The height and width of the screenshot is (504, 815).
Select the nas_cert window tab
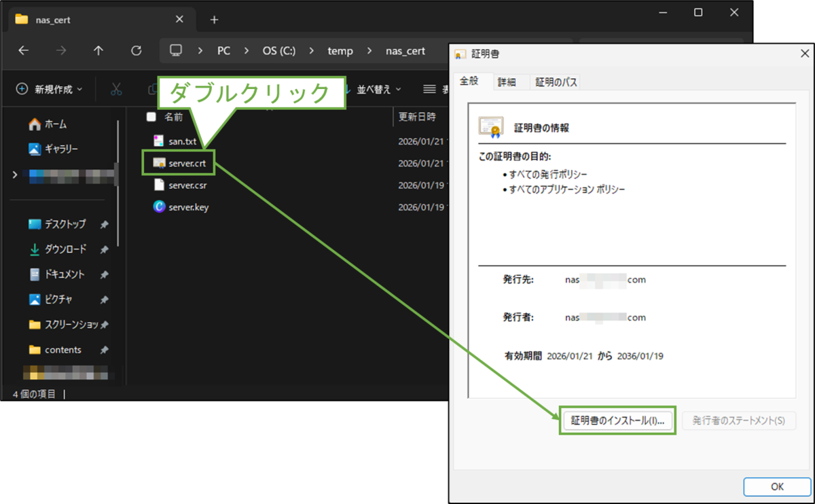point(102,20)
